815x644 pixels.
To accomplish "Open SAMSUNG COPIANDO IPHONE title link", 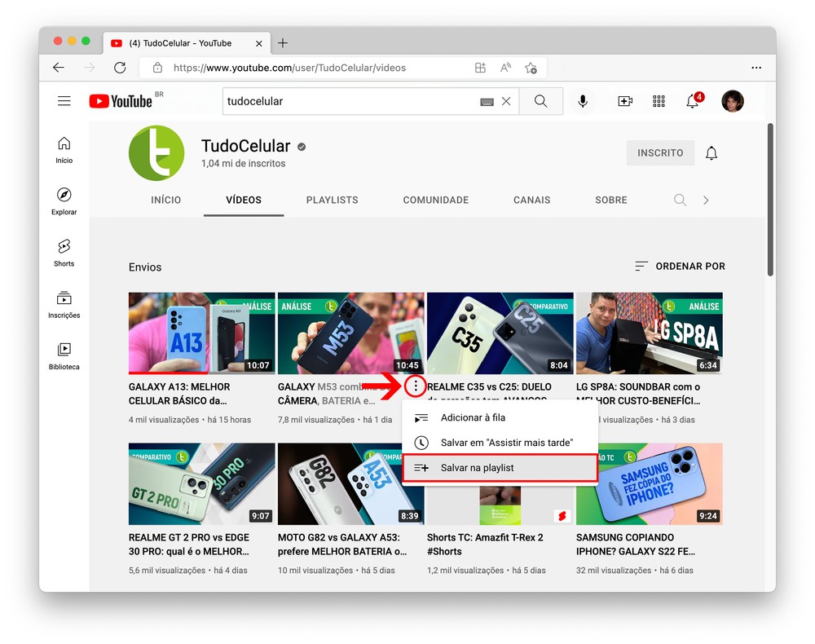I will (x=635, y=545).
